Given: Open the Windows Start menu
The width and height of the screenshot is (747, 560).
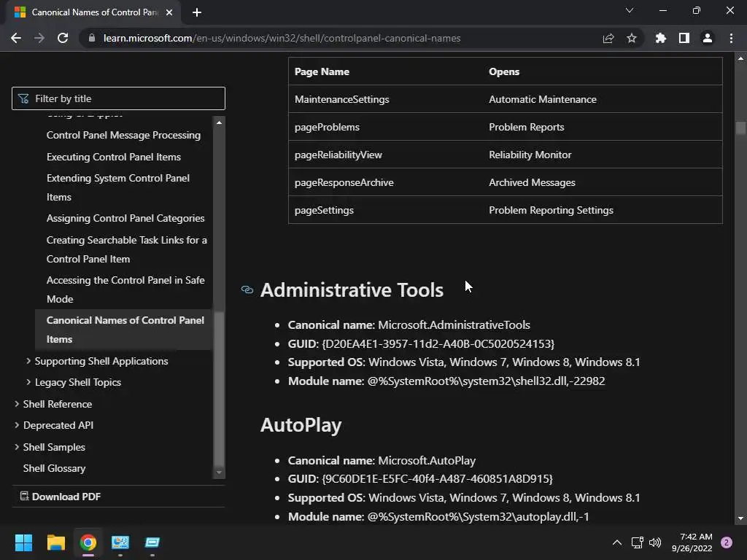Looking at the screenshot, I should tap(24, 542).
